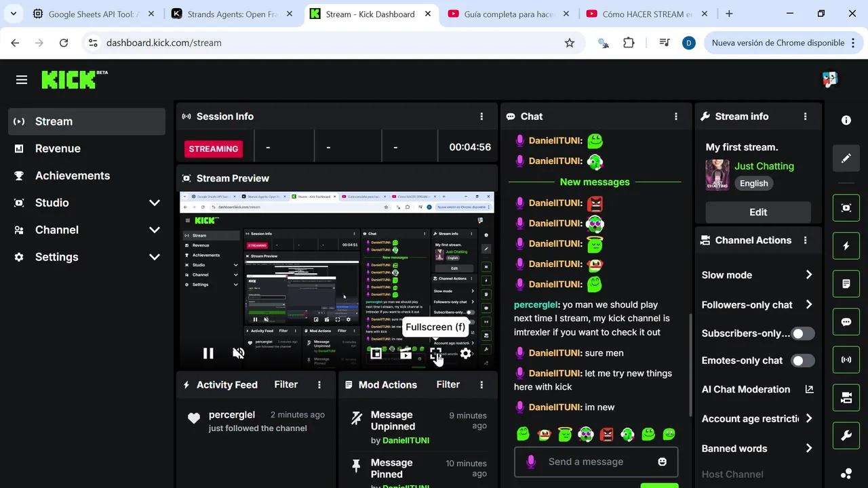Open Account age restriction options chevron
The image size is (868, 488).
pyautogui.click(x=808, y=418)
